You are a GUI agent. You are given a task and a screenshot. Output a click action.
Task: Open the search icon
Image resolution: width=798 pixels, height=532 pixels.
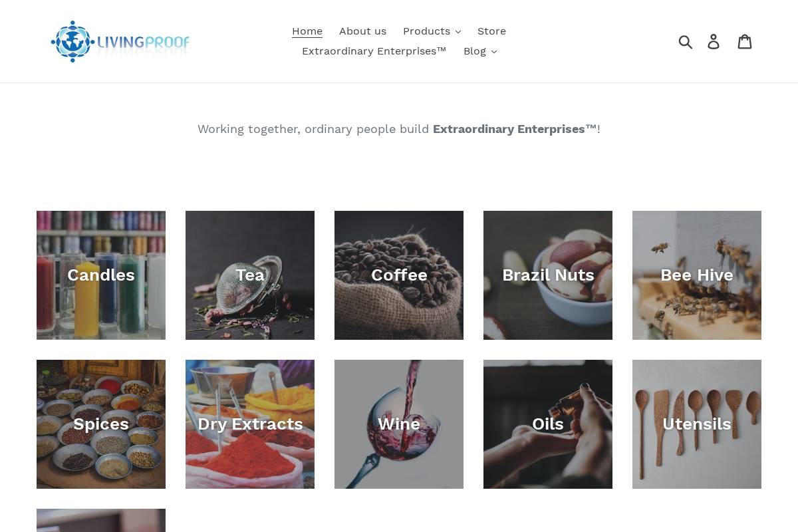click(x=686, y=42)
